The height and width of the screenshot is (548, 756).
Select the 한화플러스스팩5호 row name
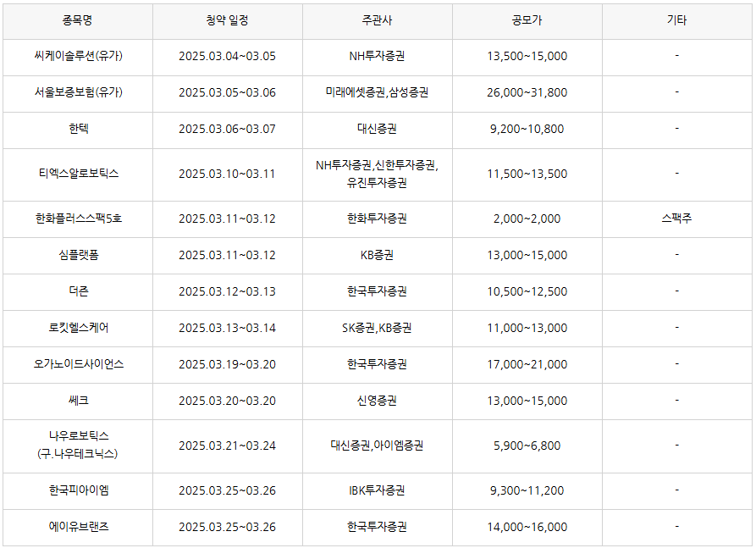pyautogui.click(x=78, y=219)
